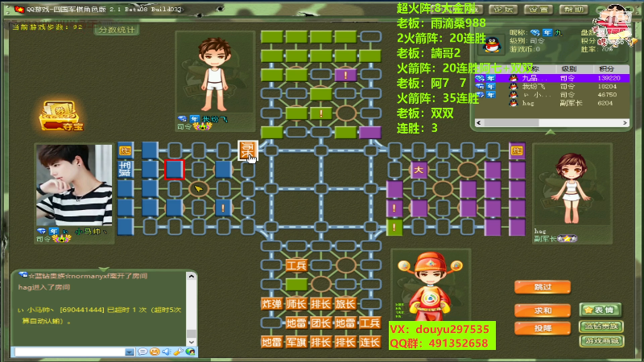Select player row with score 46750

(552, 95)
